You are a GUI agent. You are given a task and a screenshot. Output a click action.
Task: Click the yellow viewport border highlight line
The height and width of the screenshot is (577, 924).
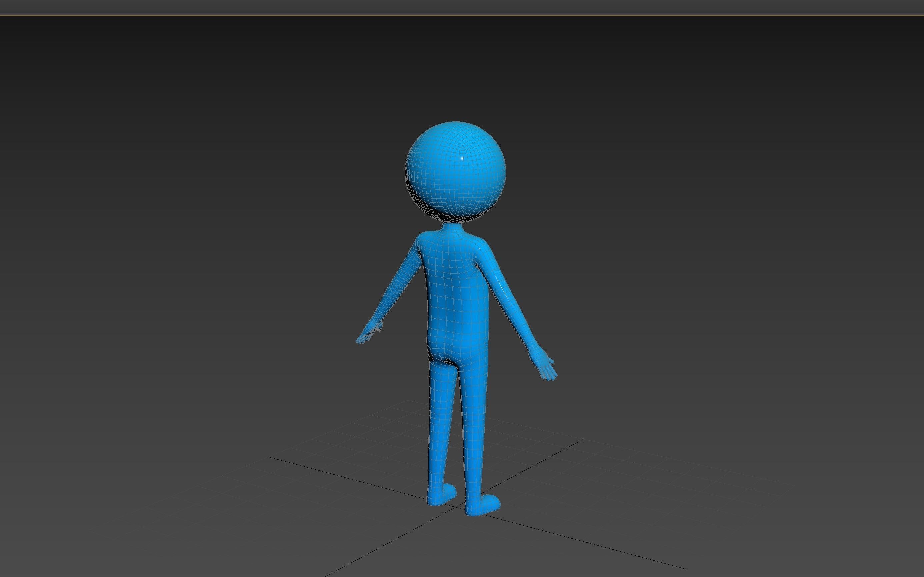458,16
